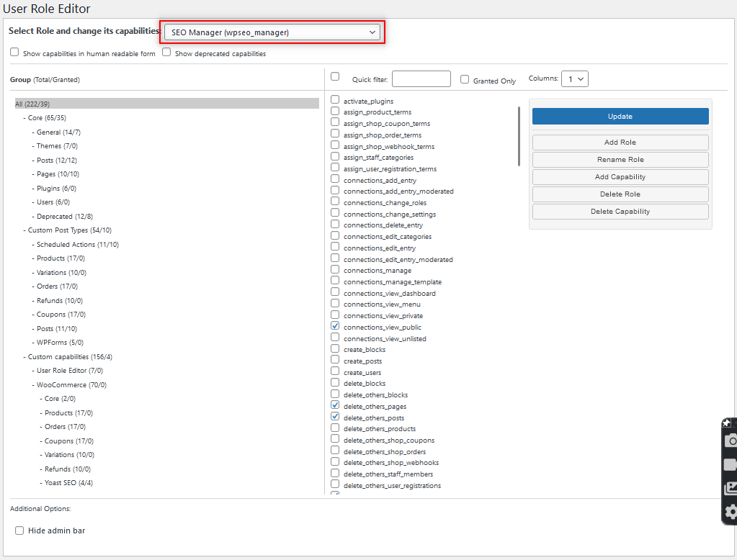Click the camera screenshot icon on the floating toolbar
The width and height of the screenshot is (737, 560).
pos(731,441)
